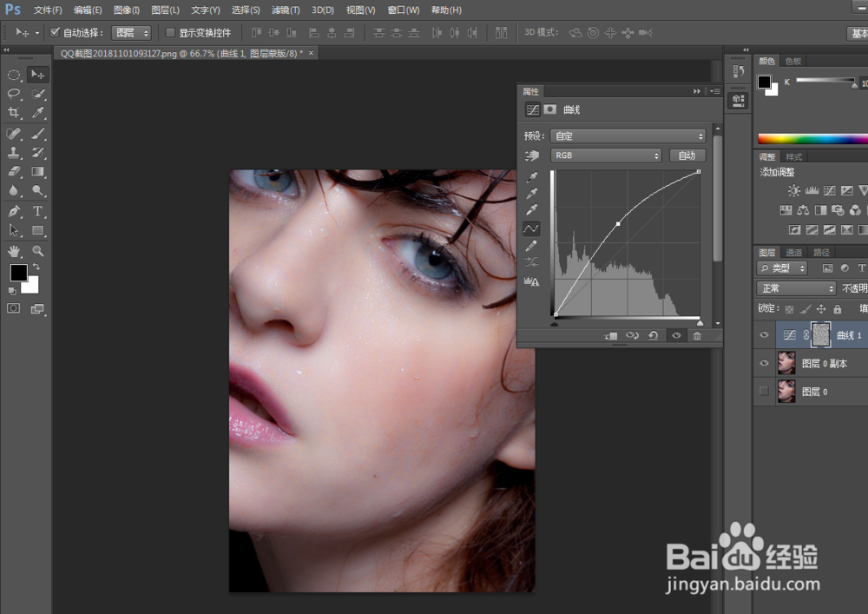Image resolution: width=868 pixels, height=614 pixels.
Task: Click delete adjustment layer trash icon
Action: click(697, 335)
